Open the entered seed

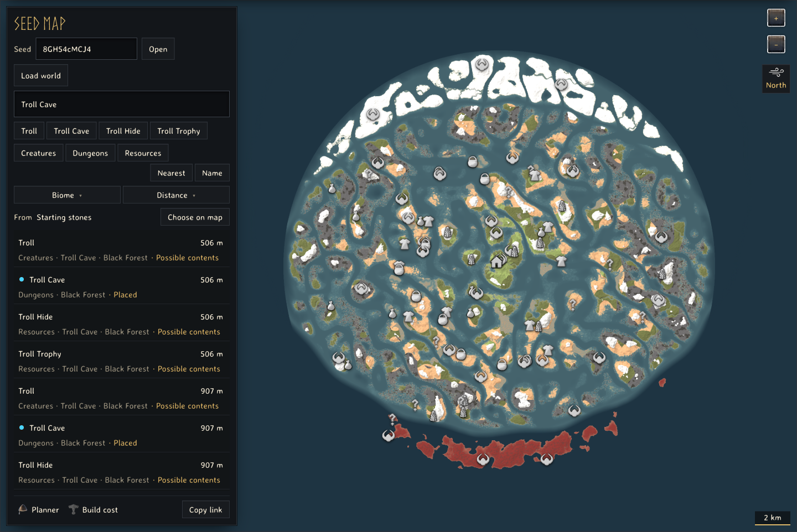tap(158, 49)
